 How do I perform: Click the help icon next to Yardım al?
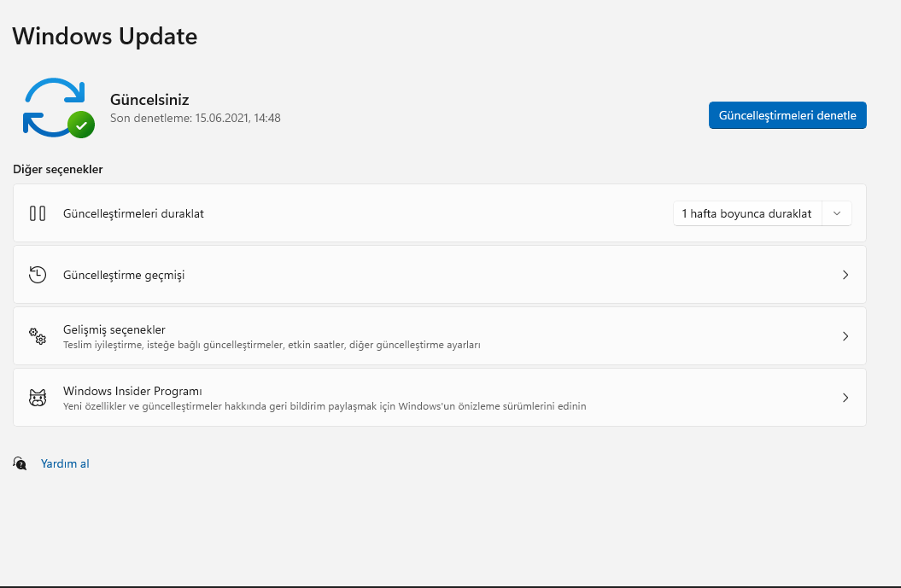click(x=20, y=463)
